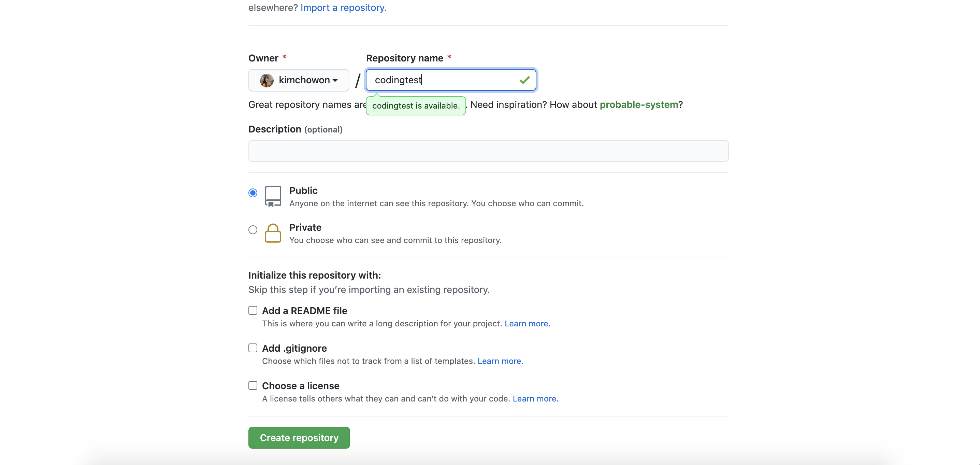Image resolution: width=980 pixels, height=465 pixels.
Task: Tick the Choose a license checkbox
Action: tap(253, 385)
